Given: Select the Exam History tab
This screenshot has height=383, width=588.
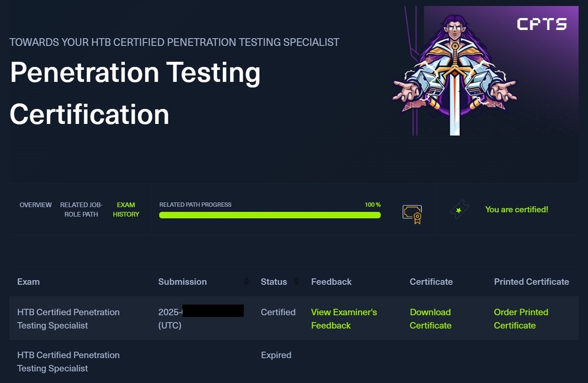Looking at the screenshot, I should coord(126,210).
